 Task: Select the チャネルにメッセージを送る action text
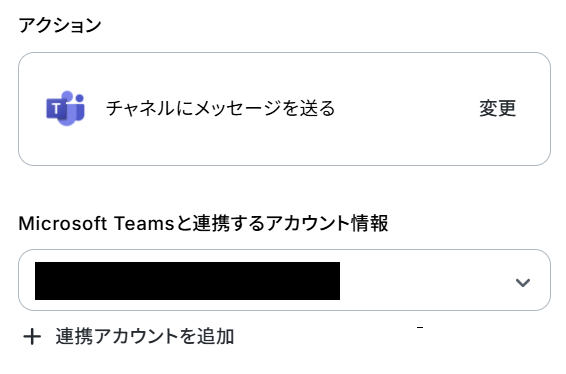click(x=221, y=108)
